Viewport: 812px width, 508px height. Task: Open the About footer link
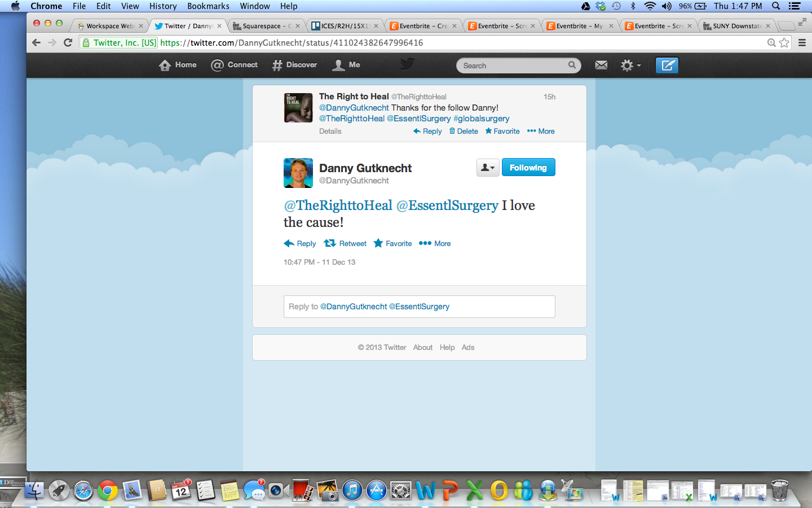coord(423,348)
